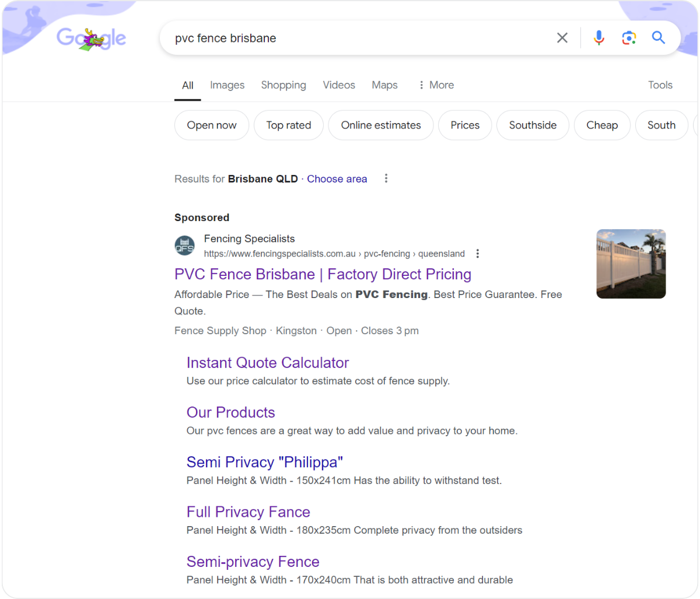Screen dimensions: 700x599
Task: Open the Instant Quote Calculator link
Action: click(267, 363)
